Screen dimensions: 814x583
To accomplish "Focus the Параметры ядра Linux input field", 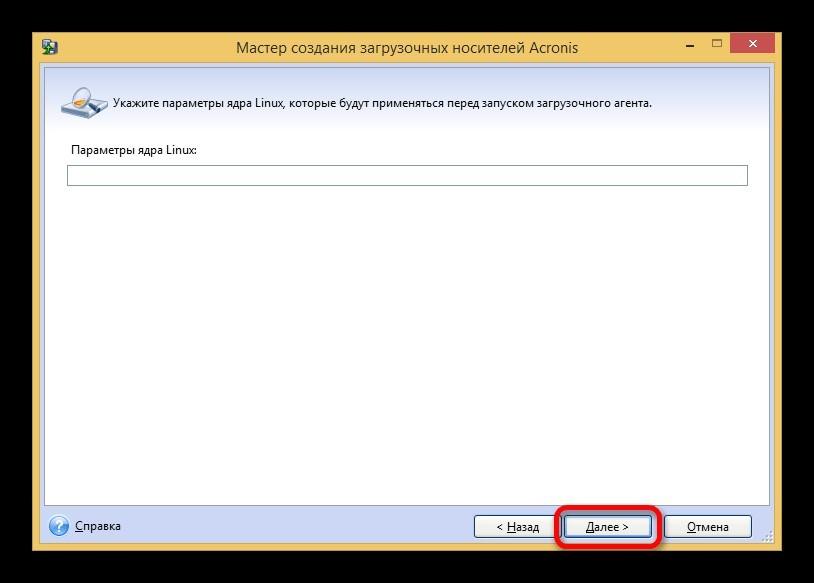I will point(407,175).
